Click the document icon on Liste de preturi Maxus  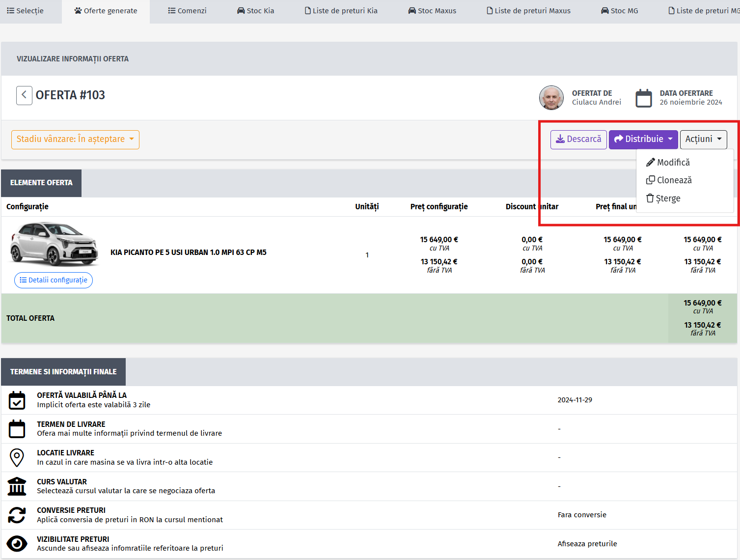pos(490,10)
